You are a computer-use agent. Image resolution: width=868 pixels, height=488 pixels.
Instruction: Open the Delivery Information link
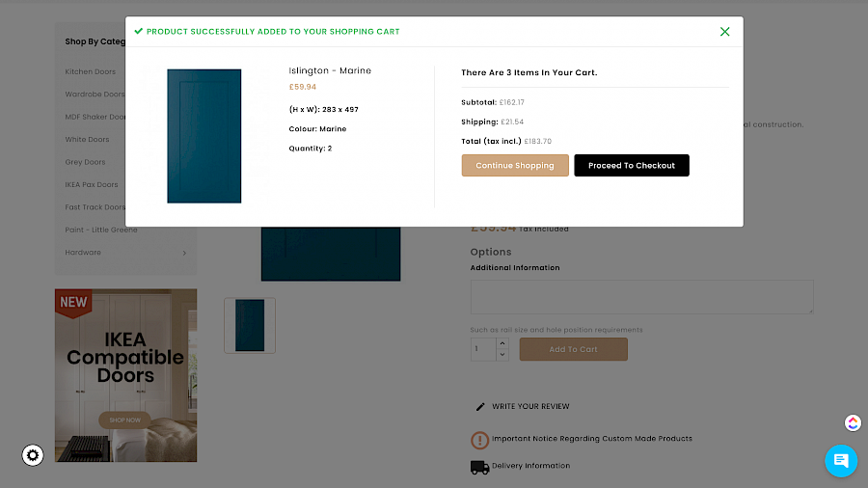530,465
